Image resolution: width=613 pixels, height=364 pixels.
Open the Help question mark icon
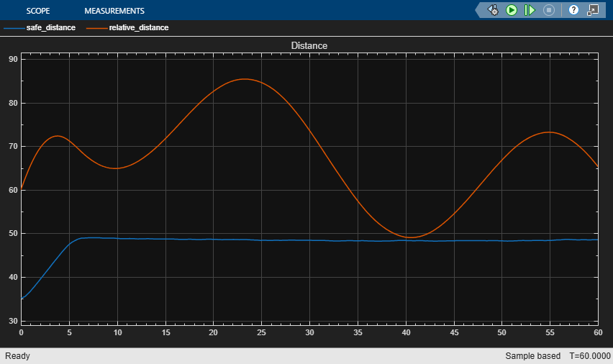[573, 10]
